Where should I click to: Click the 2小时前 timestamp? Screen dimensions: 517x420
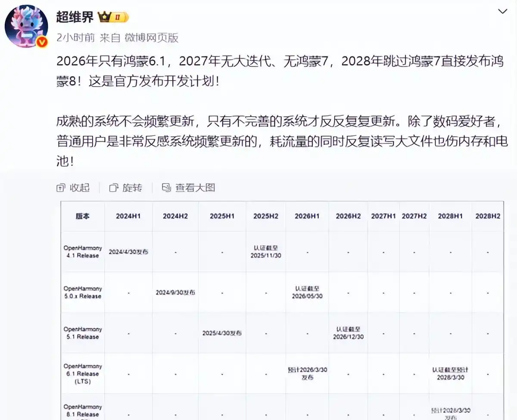75,38
